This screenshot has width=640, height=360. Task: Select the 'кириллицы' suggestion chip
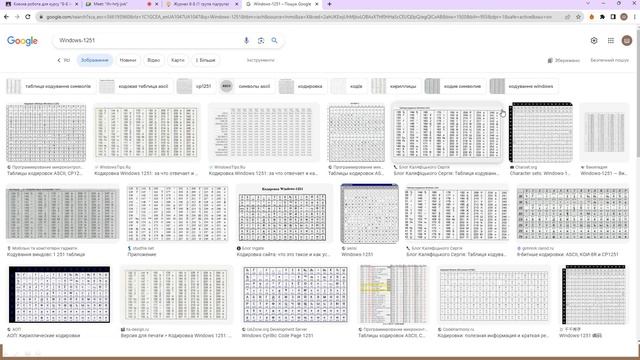coord(395,86)
